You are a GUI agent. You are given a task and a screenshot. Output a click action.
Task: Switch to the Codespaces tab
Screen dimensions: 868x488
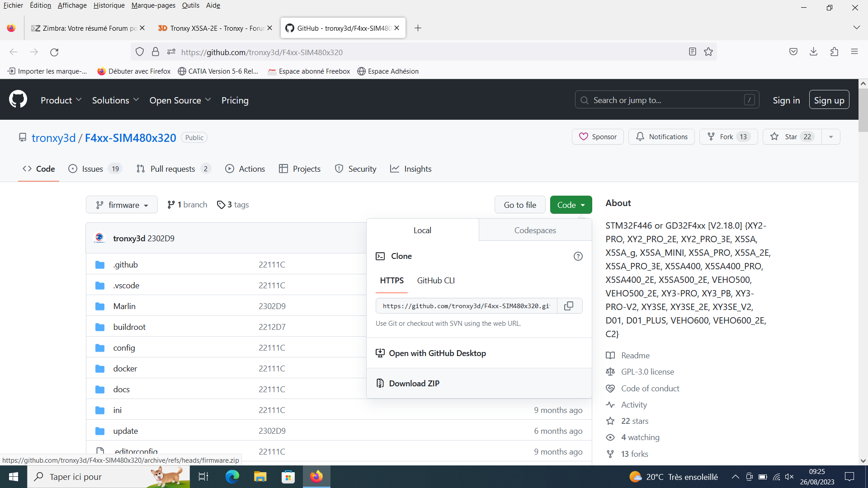535,230
